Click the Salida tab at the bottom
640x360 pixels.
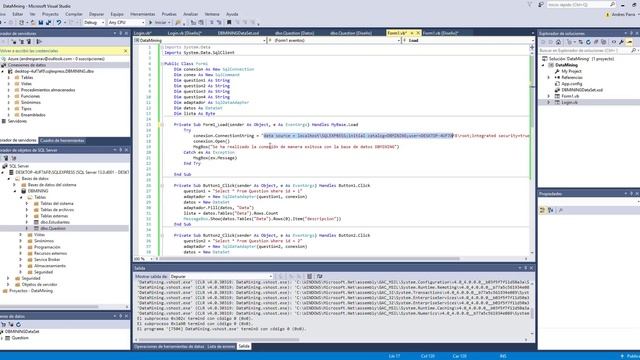244,347
